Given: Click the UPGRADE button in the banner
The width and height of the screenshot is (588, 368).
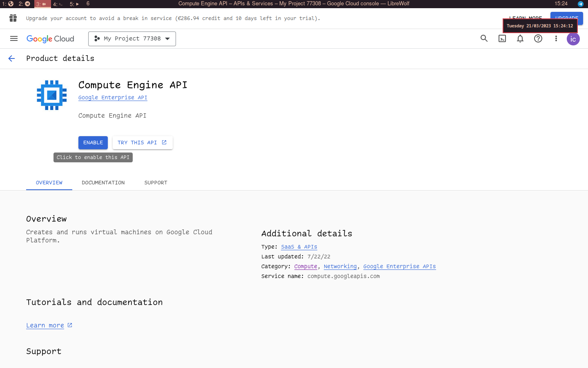Looking at the screenshot, I should 566,18.
